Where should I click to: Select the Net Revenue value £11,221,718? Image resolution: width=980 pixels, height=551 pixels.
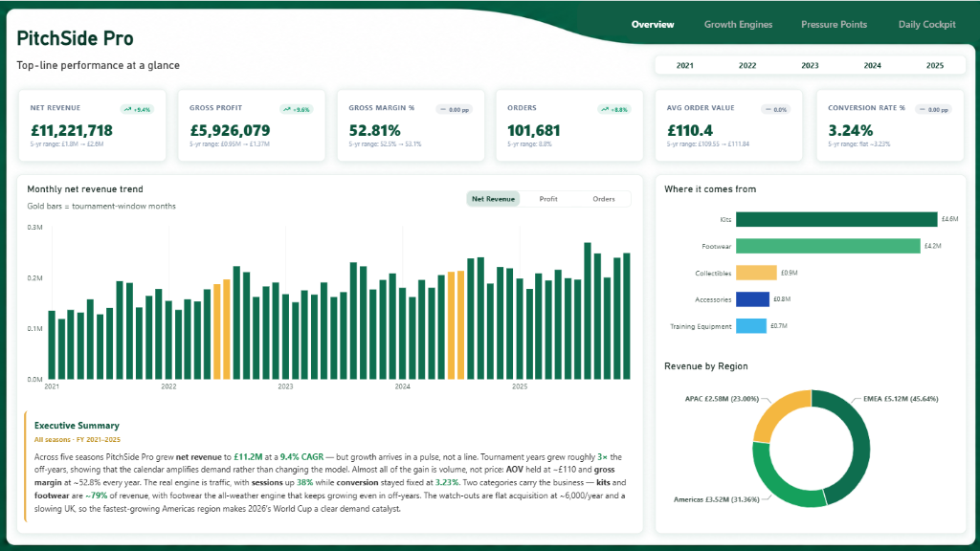coord(72,130)
